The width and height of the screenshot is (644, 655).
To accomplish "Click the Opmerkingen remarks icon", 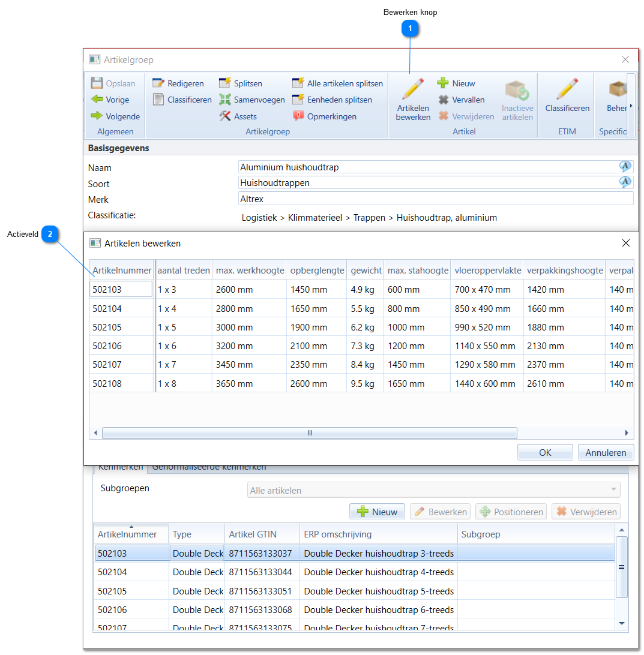I will click(x=298, y=116).
